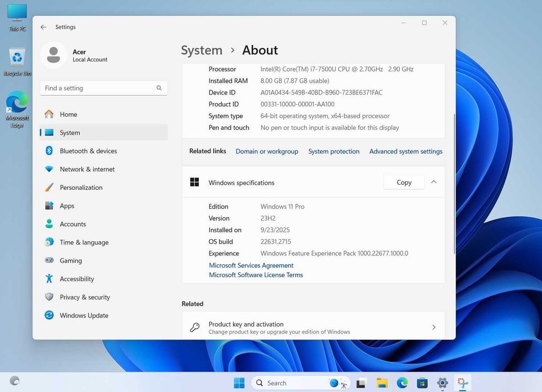The image size is (542, 392).
Task: Click the Product ID value 00331-10000-00001-AA100
Action: click(297, 104)
